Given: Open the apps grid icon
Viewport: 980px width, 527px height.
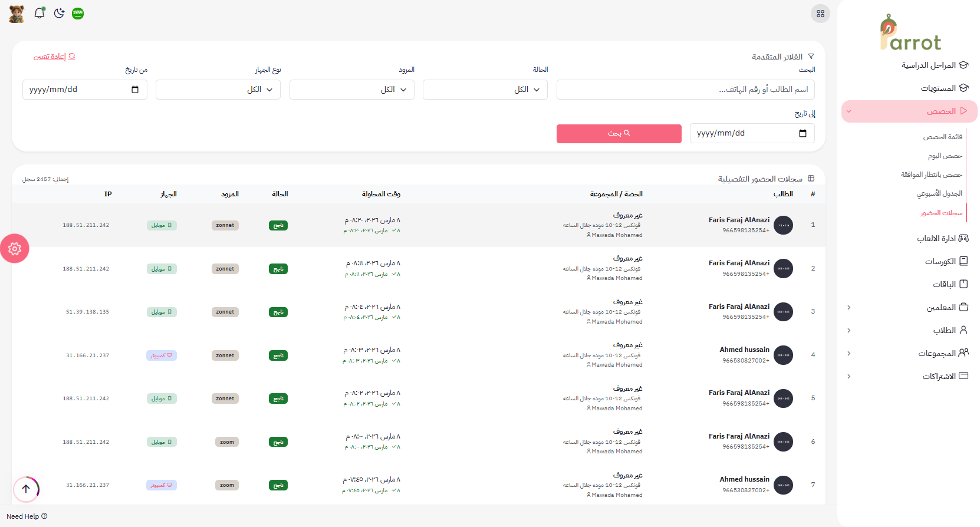Looking at the screenshot, I should [x=820, y=14].
